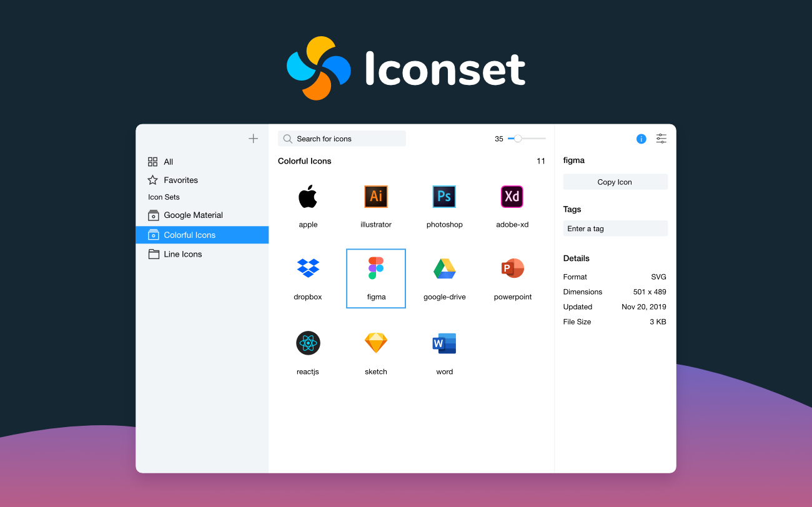Open the All icons view
The height and width of the screenshot is (507, 812).
click(167, 161)
